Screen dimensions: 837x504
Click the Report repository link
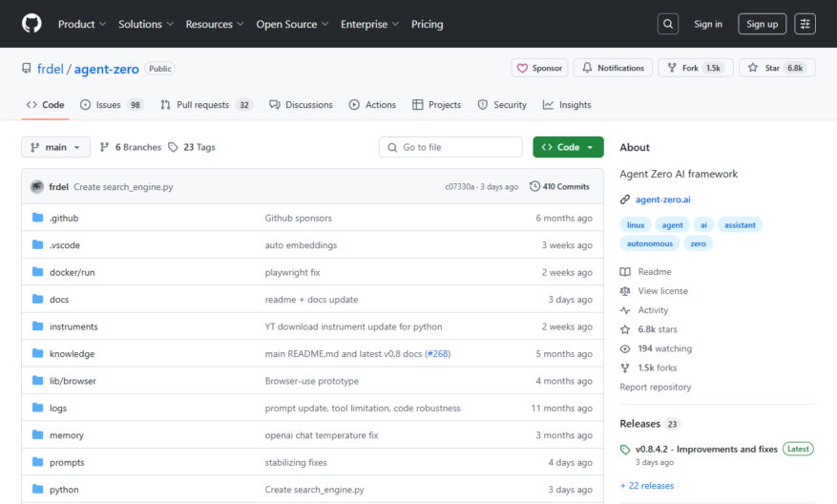coord(655,388)
